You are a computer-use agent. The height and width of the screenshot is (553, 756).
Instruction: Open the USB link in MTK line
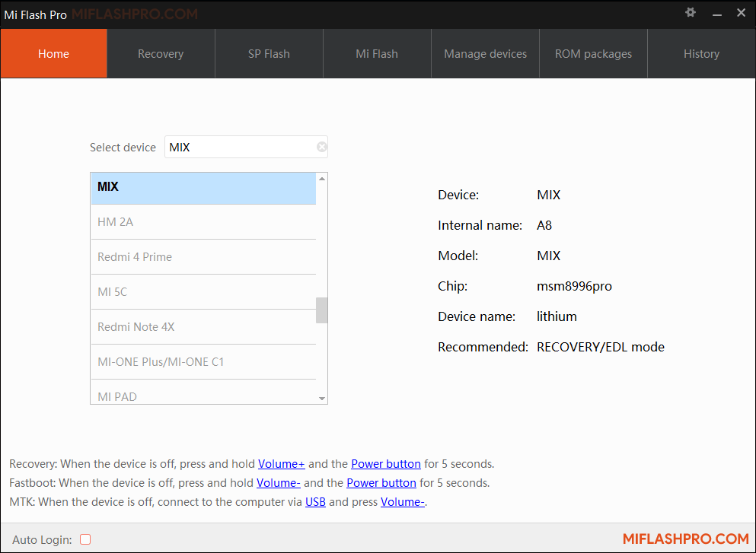pos(315,502)
